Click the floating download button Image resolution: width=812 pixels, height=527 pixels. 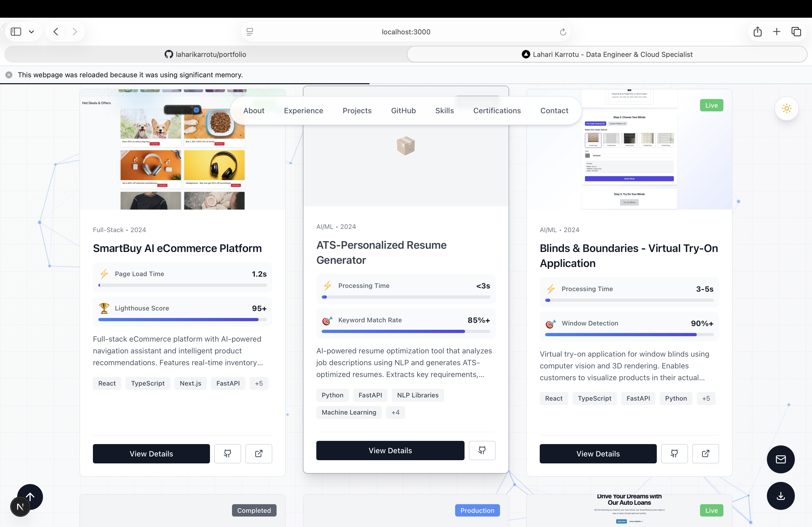click(781, 496)
